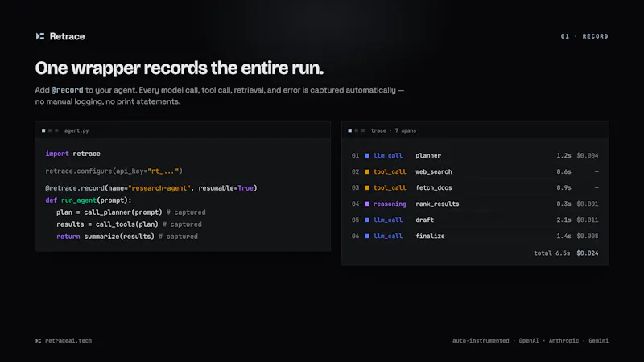Image resolution: width=644 pixels, height=362 pixels.
Task: Click the blue square icon on draft row
Action: [x=367, y=220]
